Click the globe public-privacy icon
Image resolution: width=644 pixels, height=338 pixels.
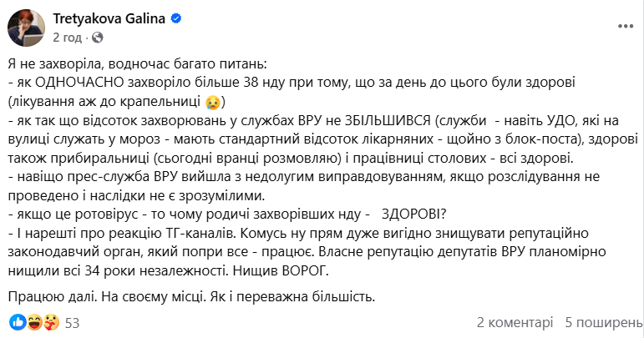tap(97, 38)
